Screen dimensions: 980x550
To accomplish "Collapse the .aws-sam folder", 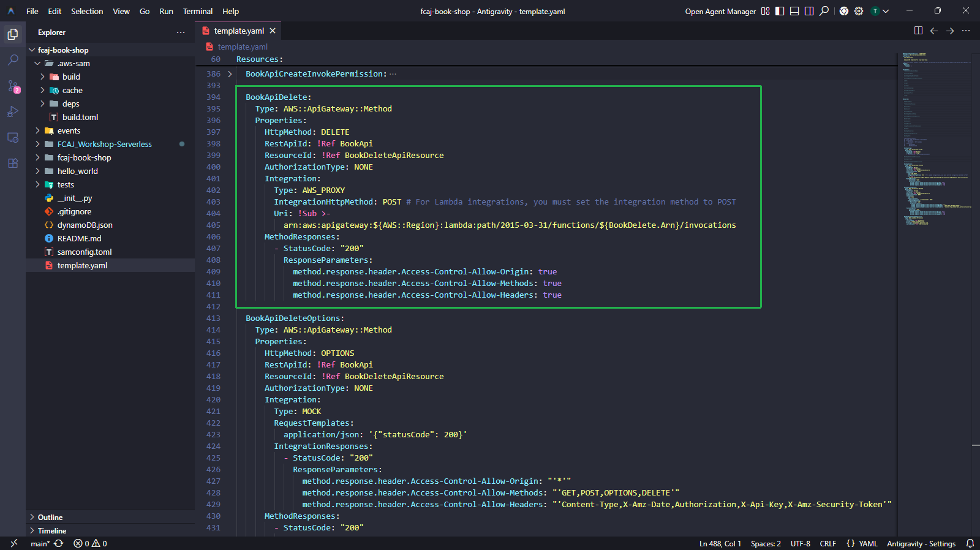I will coord(37,64).
